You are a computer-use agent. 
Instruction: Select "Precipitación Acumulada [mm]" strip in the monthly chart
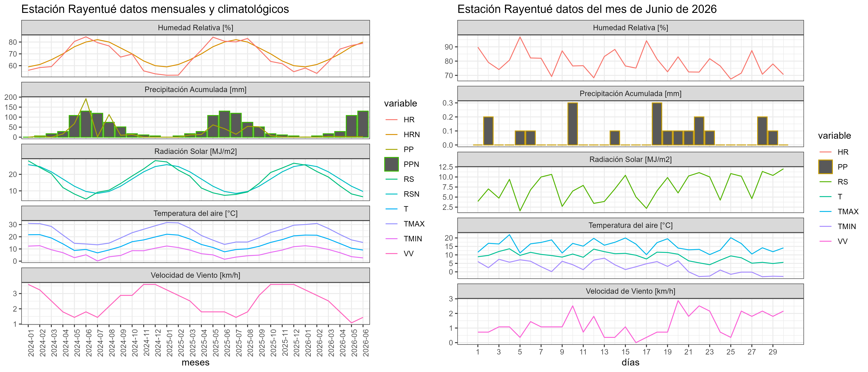pyautogui.click(x=195, y=90)
